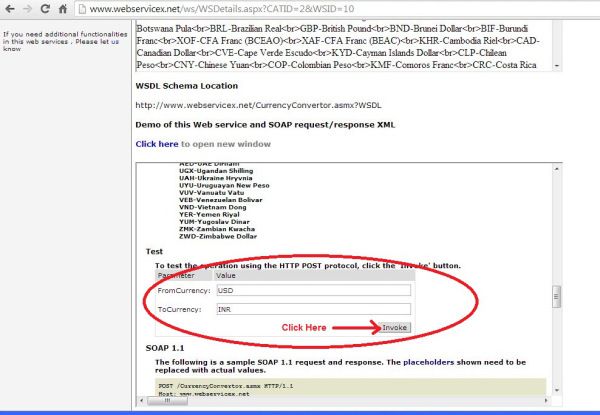The image size is (600, 415).
Task: Click the demo frame's horizontal scroll-right arrow
Action: [546, 400]
